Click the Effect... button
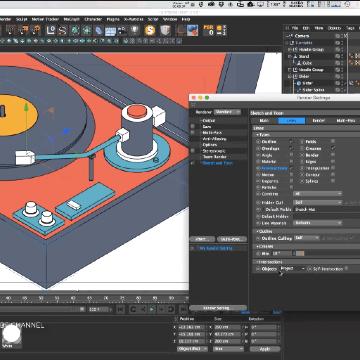 click(202, 239)
